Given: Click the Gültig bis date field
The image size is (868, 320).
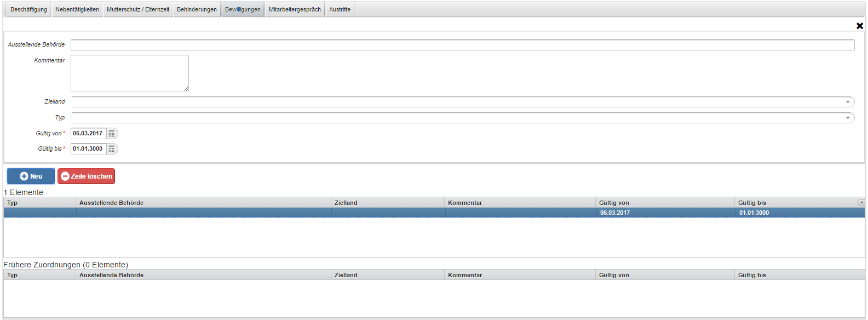Looking at the screenshot, I should (88, 149).
